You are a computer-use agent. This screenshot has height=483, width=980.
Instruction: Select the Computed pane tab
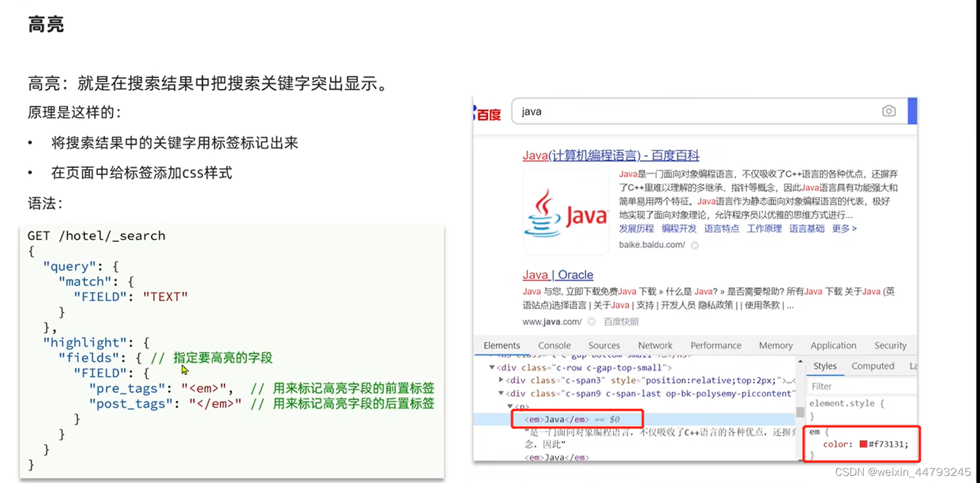(873, 366)
